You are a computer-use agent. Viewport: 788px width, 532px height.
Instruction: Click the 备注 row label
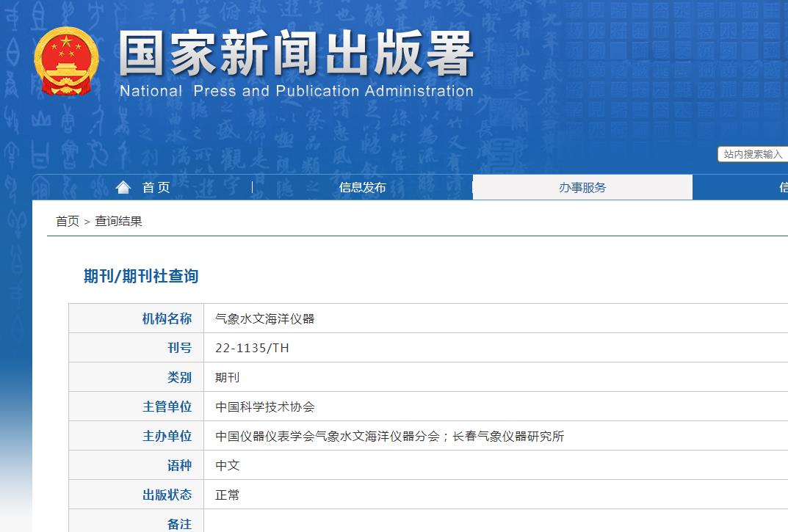tap(179, 524)
